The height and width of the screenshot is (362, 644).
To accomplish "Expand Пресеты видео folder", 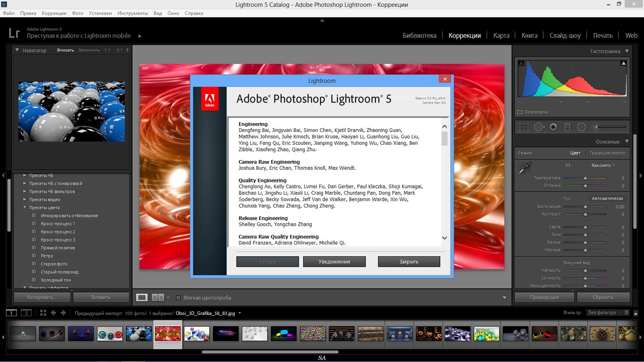I will (25, 200).
